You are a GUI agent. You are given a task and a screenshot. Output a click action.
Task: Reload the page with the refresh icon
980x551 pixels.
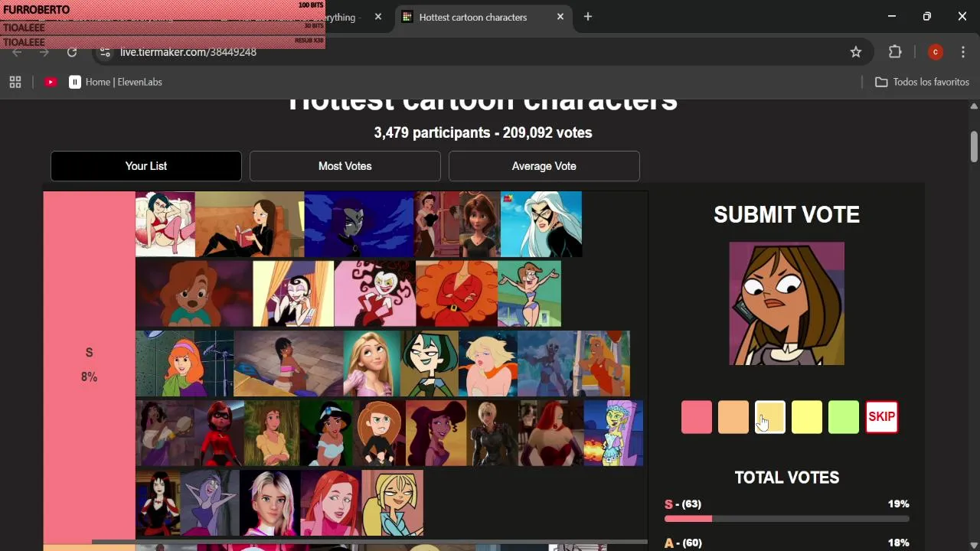[x=72, y=52]
